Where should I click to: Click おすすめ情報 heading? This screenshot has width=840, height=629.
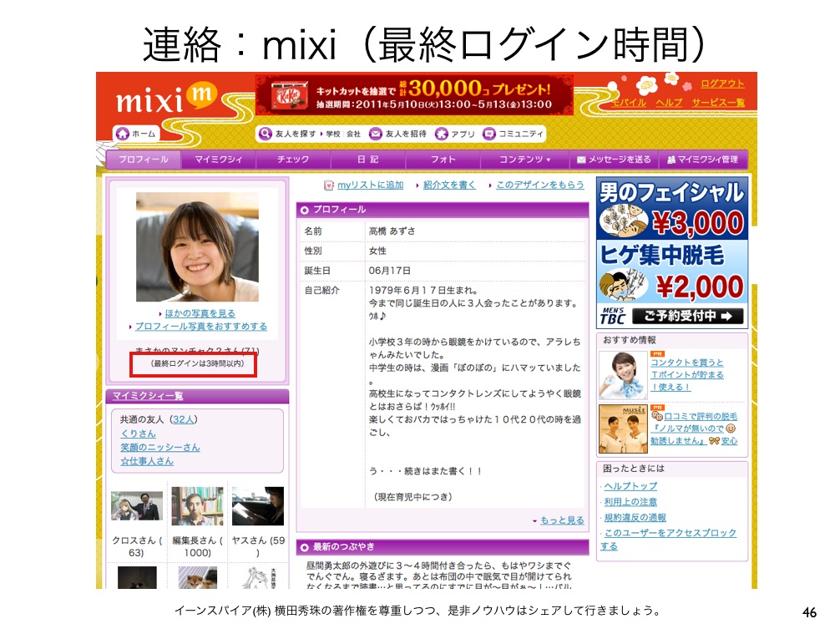pyautogui.click(x=629, y=340)
